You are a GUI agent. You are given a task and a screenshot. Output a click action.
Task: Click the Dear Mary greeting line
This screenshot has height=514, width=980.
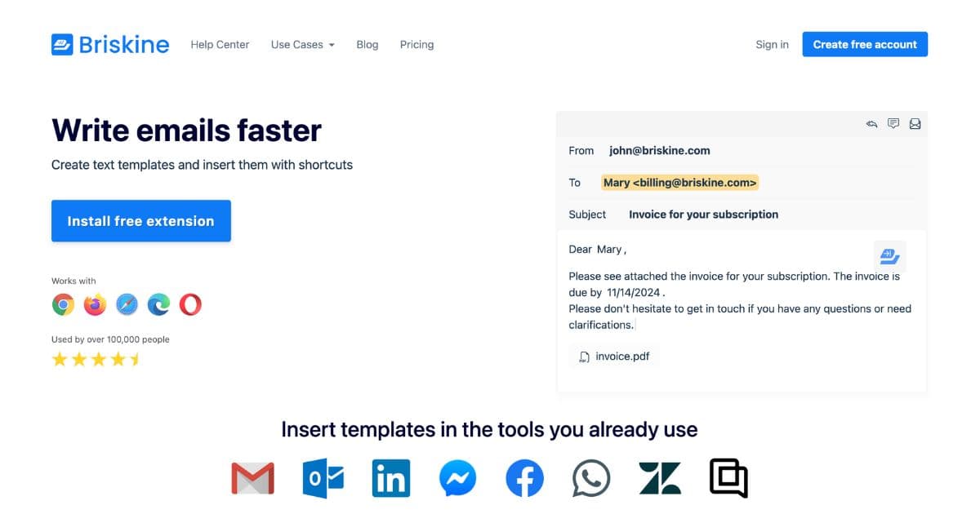point(598,249)
